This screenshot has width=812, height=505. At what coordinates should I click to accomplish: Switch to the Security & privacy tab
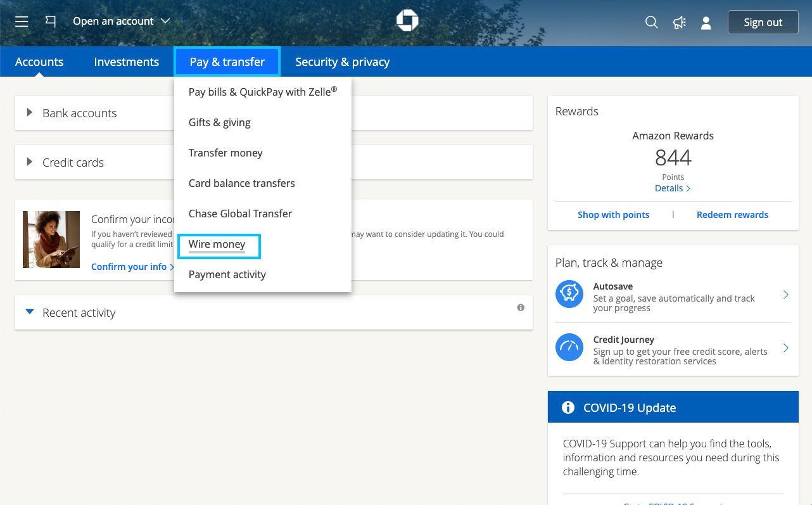coord(342,61)
